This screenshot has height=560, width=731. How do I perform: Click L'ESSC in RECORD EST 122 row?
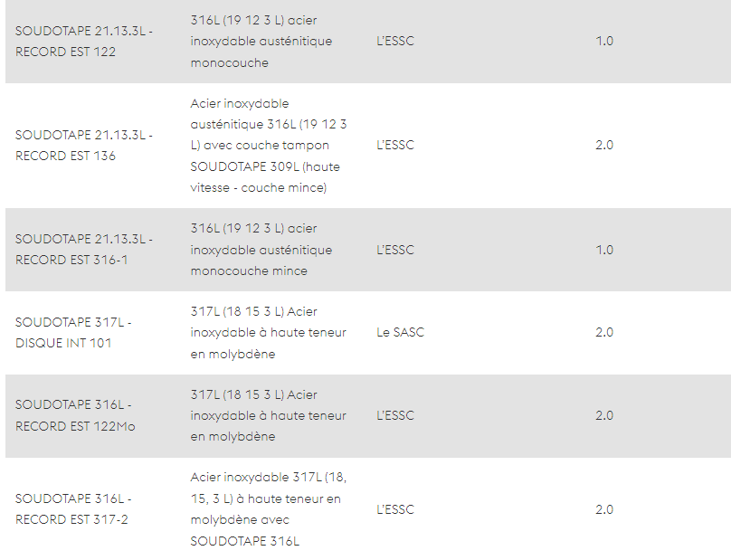coord(395,41)
